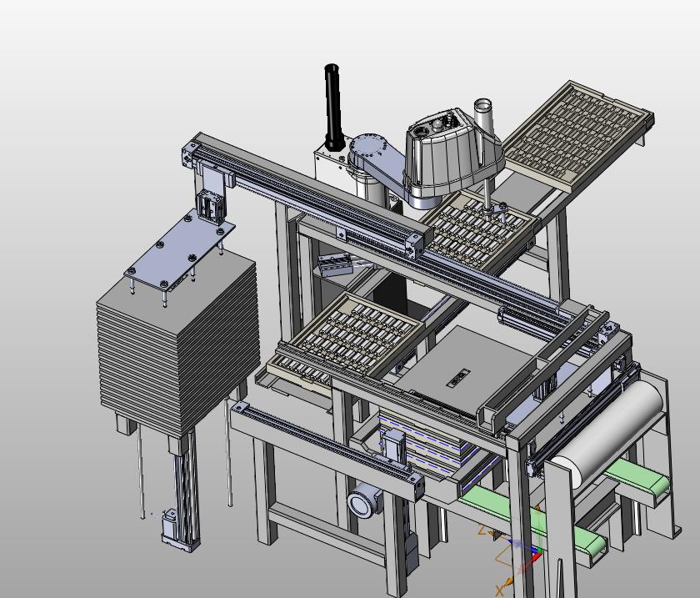700x598 pixels.
Task: Select the lifting plate above the tray stack
Action: point(179,249)
